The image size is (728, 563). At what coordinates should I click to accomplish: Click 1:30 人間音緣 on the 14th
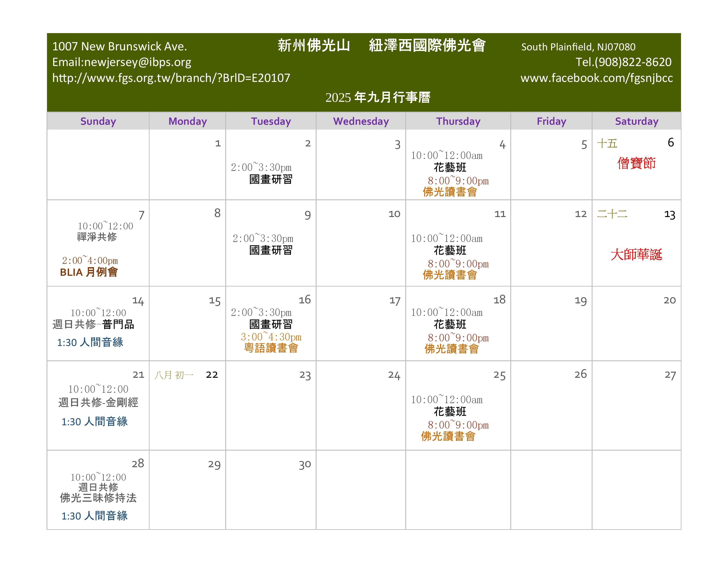[90, 342]
